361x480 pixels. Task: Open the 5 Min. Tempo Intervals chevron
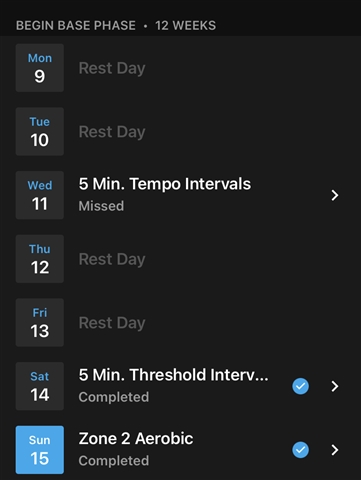pos(335,195)
